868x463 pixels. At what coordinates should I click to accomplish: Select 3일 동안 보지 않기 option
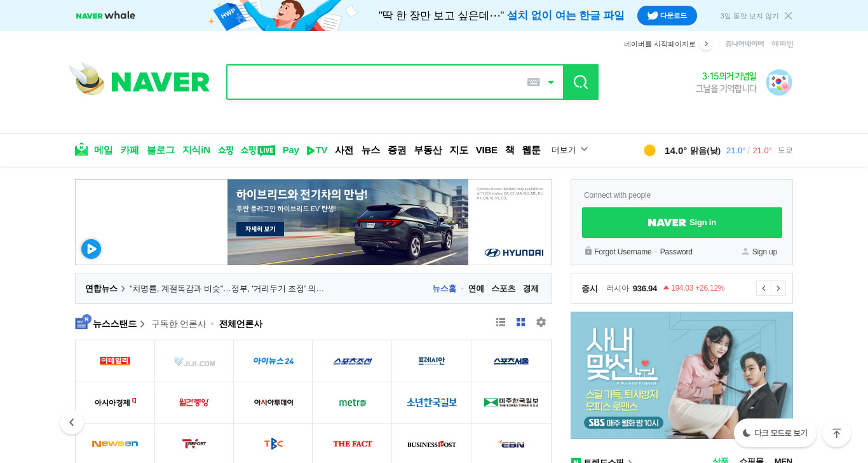point(749,16)
